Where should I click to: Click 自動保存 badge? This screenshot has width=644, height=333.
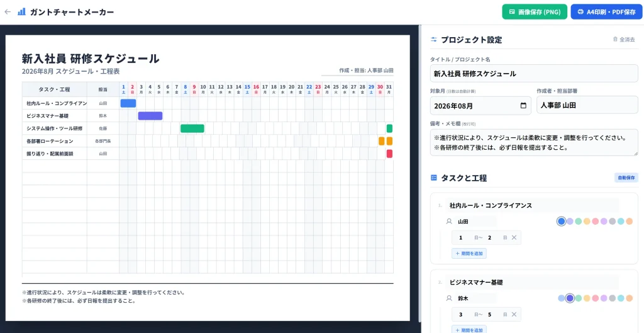(626, 178)
